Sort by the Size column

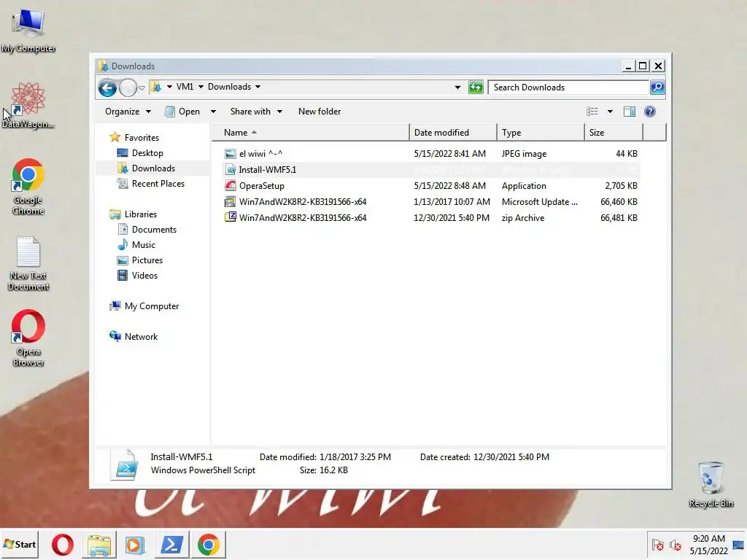(x=614, y=133)
